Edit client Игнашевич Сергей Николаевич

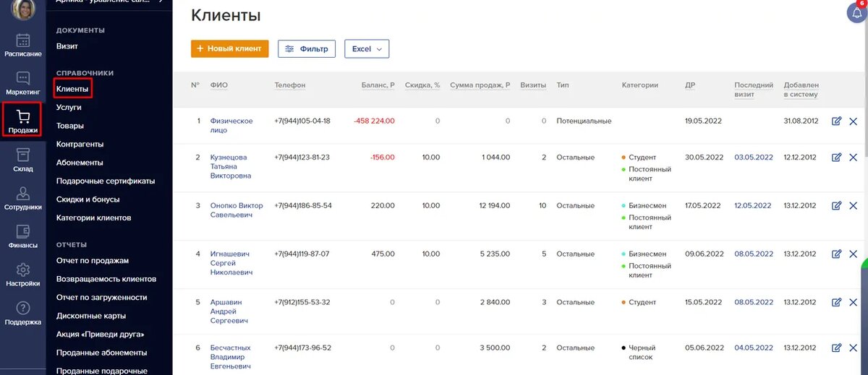pos(837,254)
